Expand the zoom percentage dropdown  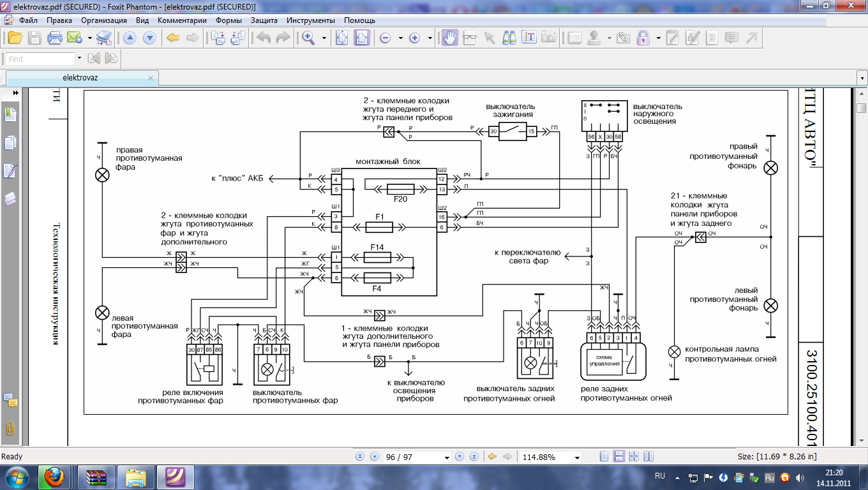577,457
